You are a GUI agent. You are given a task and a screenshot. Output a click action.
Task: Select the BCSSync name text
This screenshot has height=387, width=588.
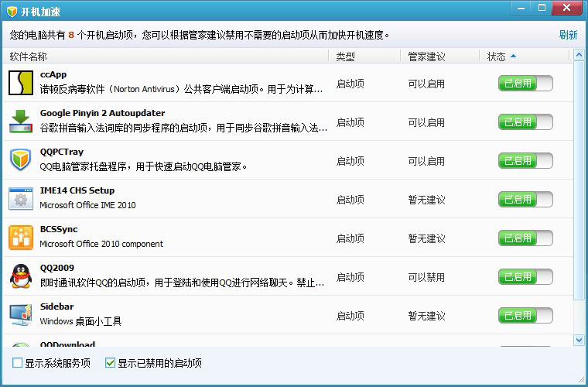pos(59,229)
